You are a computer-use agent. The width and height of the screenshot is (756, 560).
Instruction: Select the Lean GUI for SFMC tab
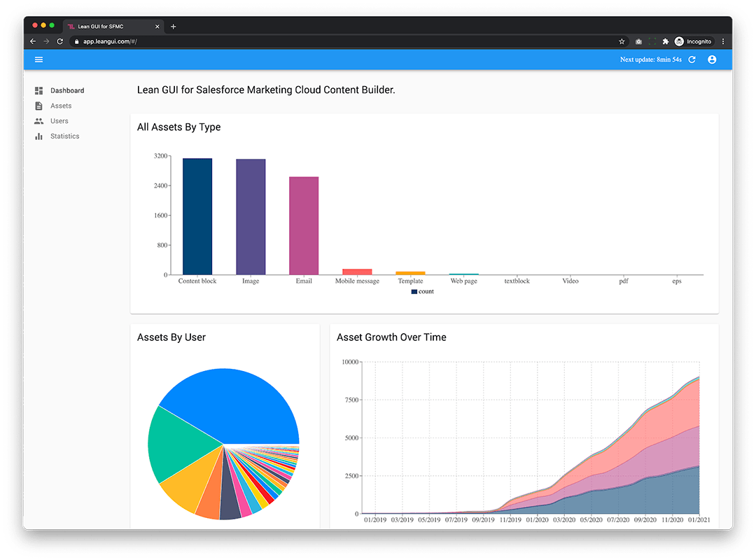point(114,27)
